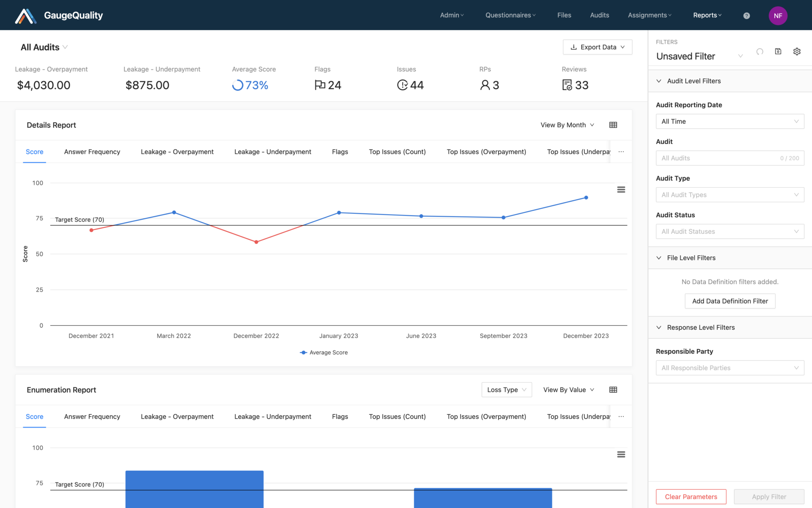Click the first blue bar in Enumeration chart

point(195,489)
